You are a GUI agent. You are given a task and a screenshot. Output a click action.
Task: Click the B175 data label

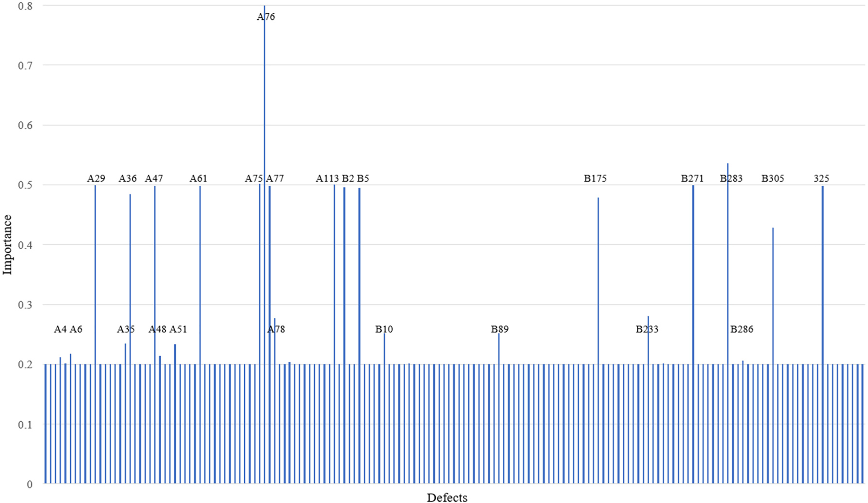595,178
